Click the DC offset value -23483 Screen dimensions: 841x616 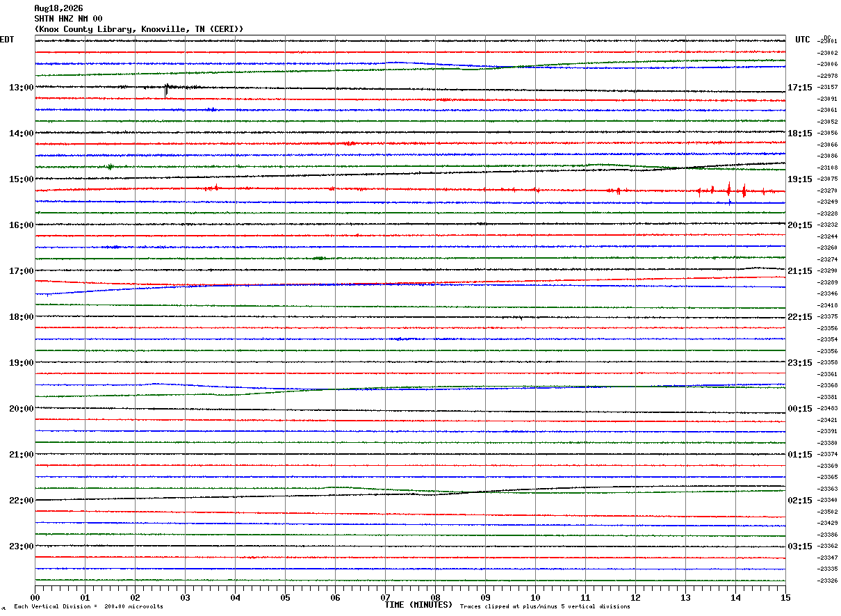828,408
